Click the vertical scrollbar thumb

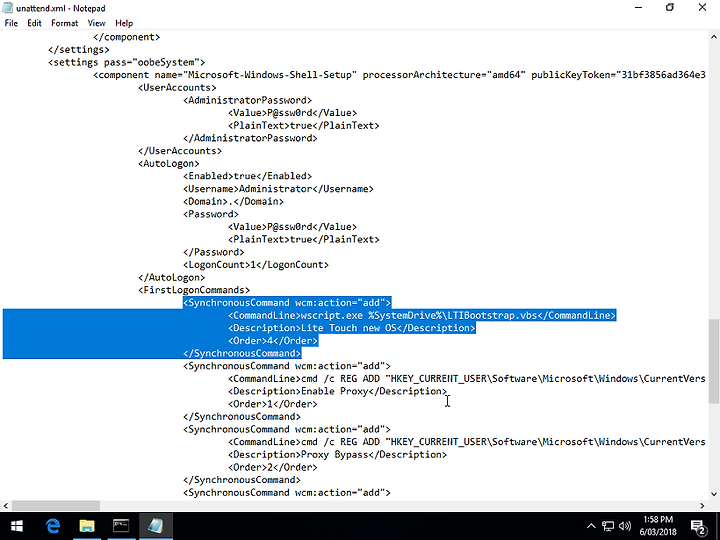[x=714, y=361]
